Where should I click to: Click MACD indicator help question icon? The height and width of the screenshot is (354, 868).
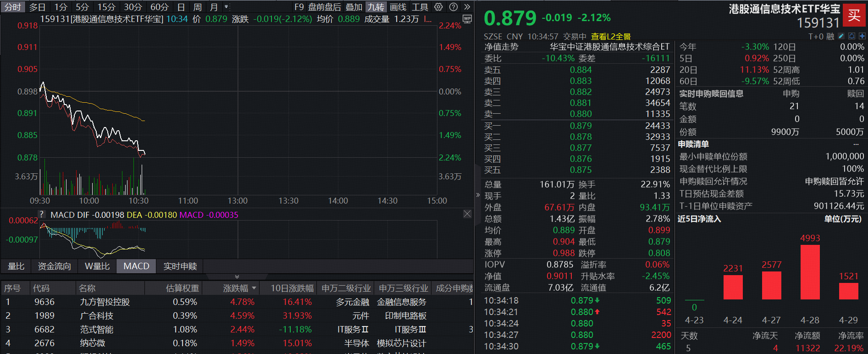point(42,214)
